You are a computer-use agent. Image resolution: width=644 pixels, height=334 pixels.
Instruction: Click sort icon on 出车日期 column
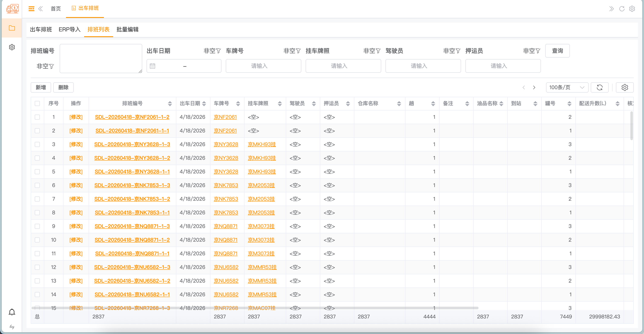204,103
